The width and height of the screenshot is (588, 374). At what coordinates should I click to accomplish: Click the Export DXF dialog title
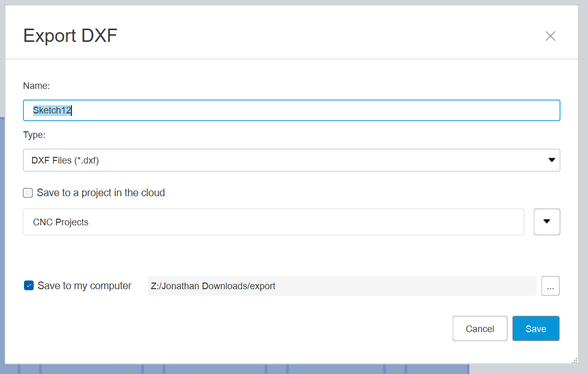[x=70, y=36]
